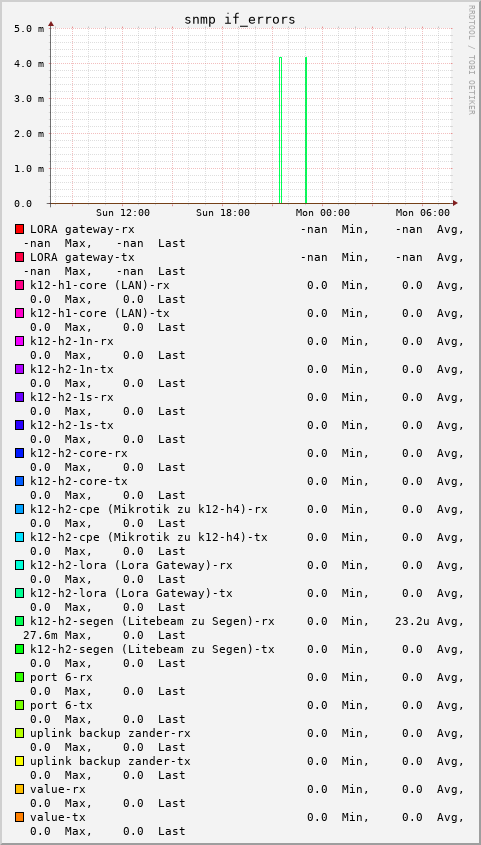This screenshot has height=845, width=481.
Task: Click the k12-h2-cpe Mikrotik rx swatch
Action: [20, 509]
